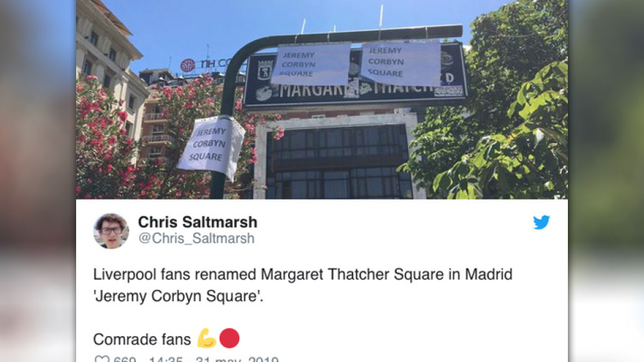Click the flexed biceps emoji
Image resolution: width=644 pixels, height=362 pixels.
coord(206,339)
